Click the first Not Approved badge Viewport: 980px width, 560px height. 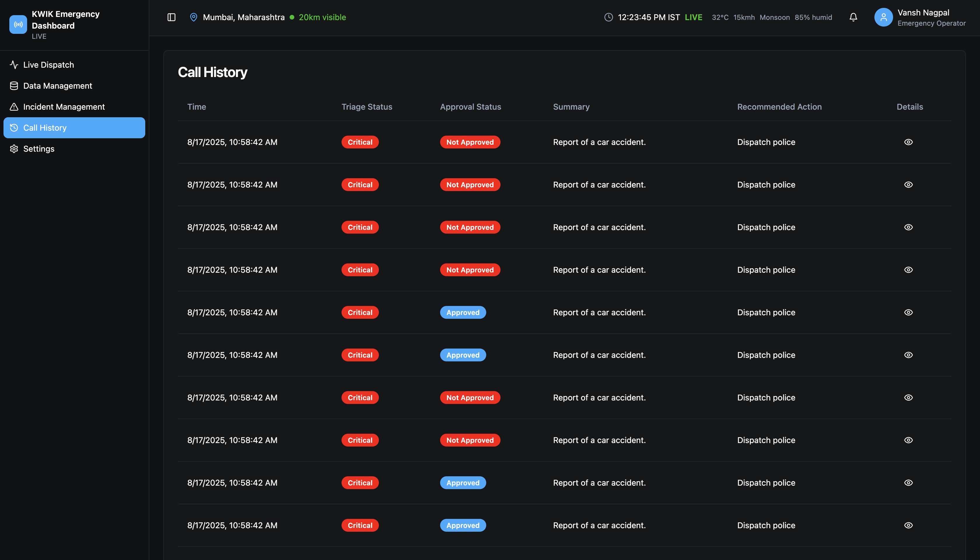(470, 142)
